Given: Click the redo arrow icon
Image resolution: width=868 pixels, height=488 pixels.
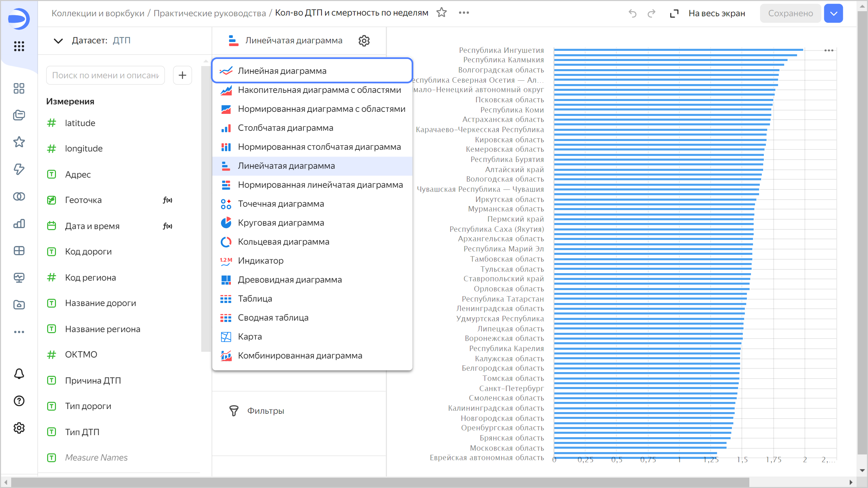Looking at the screenshot, I should tap(651, 14).
